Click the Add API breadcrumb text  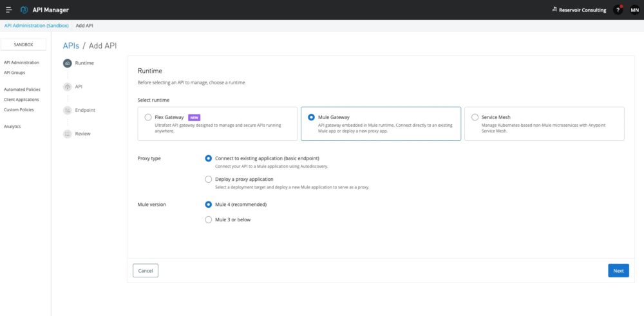(84, 26)
